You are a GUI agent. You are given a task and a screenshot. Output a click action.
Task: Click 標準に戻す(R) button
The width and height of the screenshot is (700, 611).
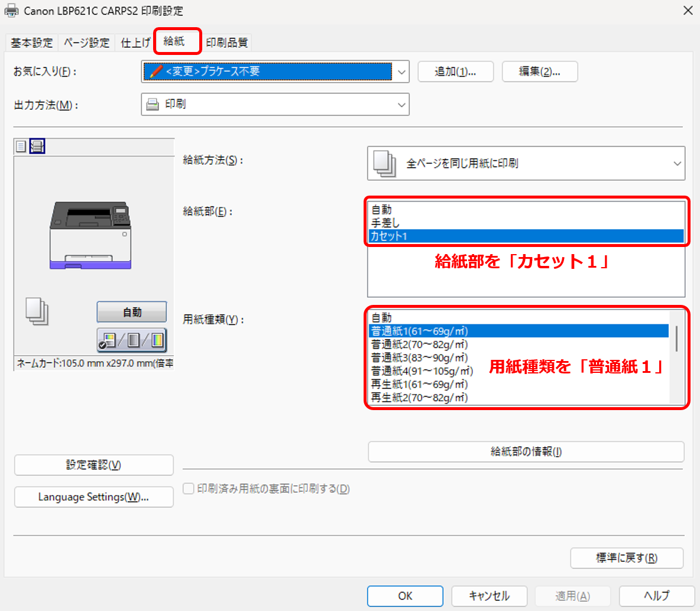(x=627, y=558)
